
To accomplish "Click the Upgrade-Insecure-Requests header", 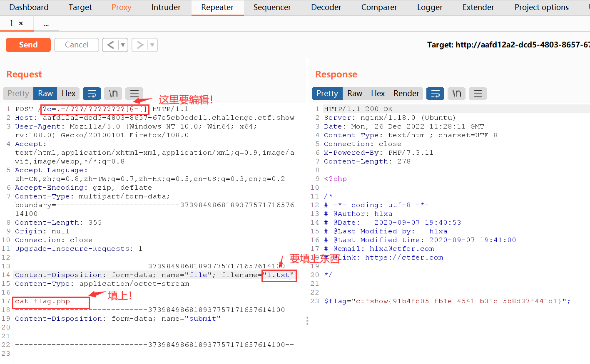I will pyautogui.click(x=79, y=249).
